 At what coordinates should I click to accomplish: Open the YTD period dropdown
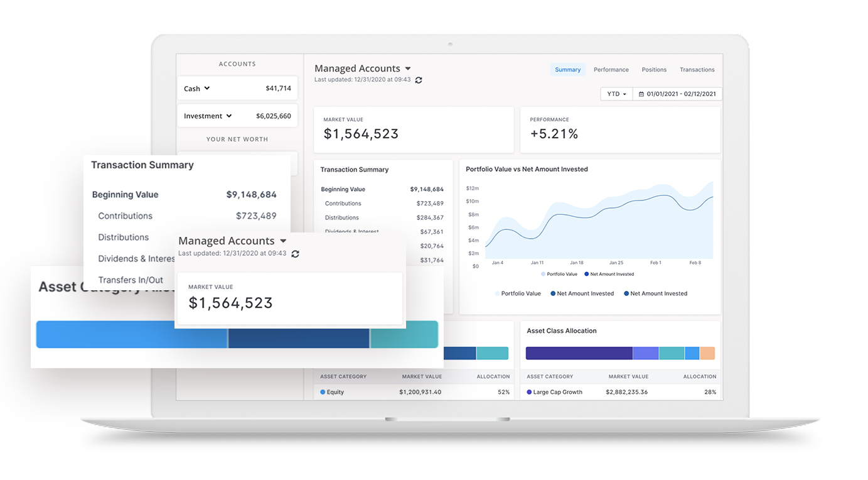tap(616, 94)
